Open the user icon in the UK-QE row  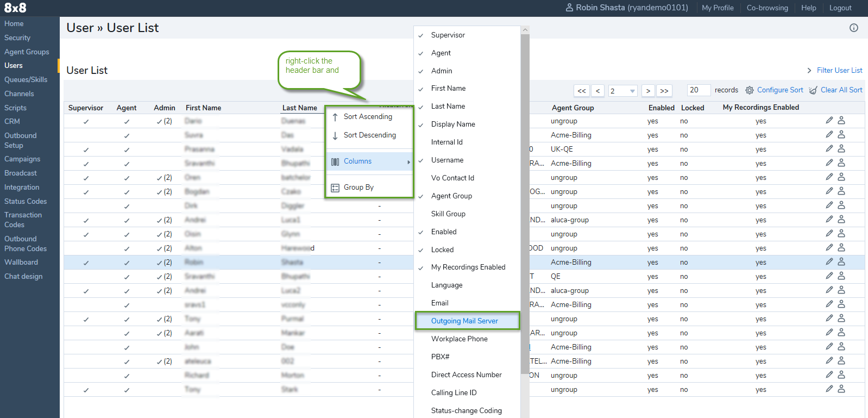click(841, 148)
